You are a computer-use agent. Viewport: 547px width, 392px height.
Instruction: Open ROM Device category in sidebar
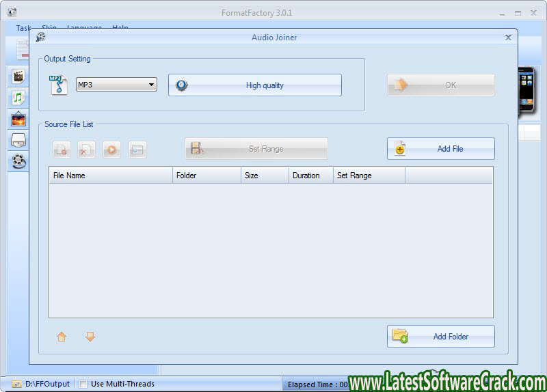pyautogui.click(x=18, y=140)
